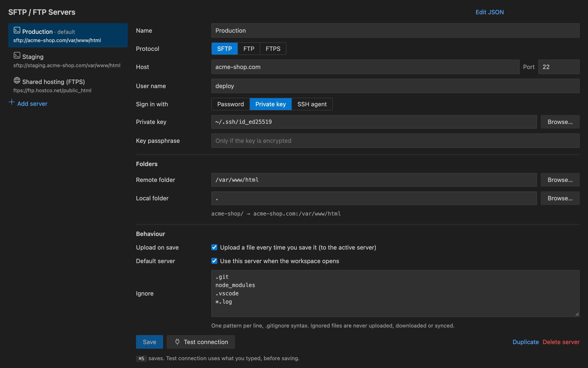
Task: Click the ftps://ftp.hostco.net/public_html path text
Action: tap(52, 91)
